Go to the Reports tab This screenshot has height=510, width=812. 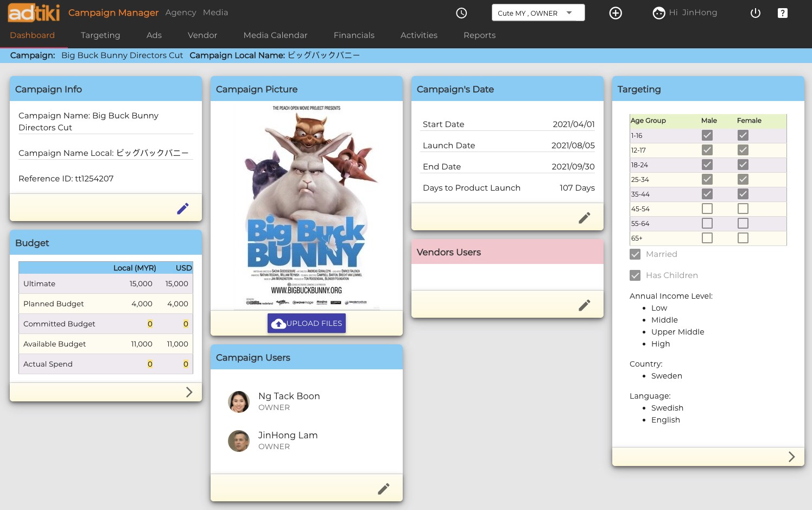pyautogui.click(x=480, y=35)
